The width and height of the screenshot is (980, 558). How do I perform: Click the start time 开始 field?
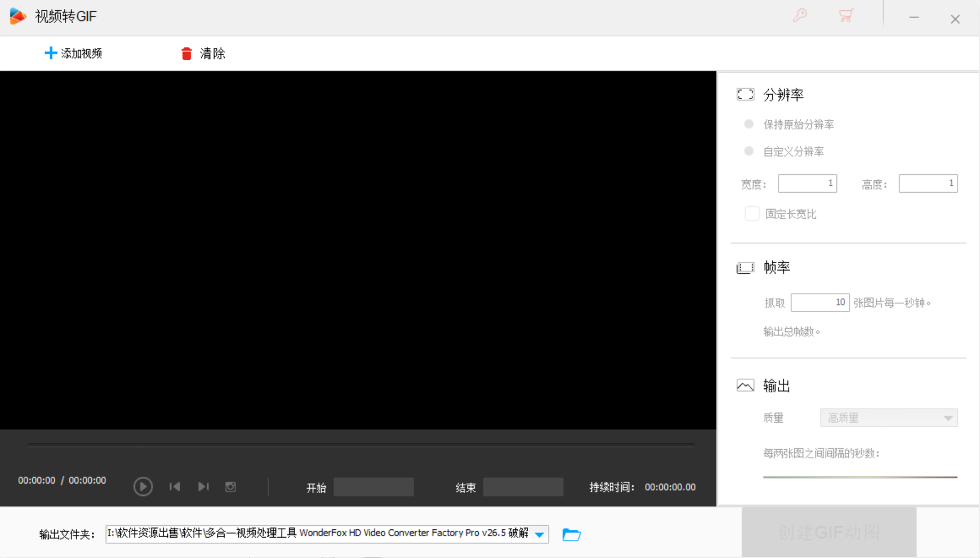tap(373, 487)
